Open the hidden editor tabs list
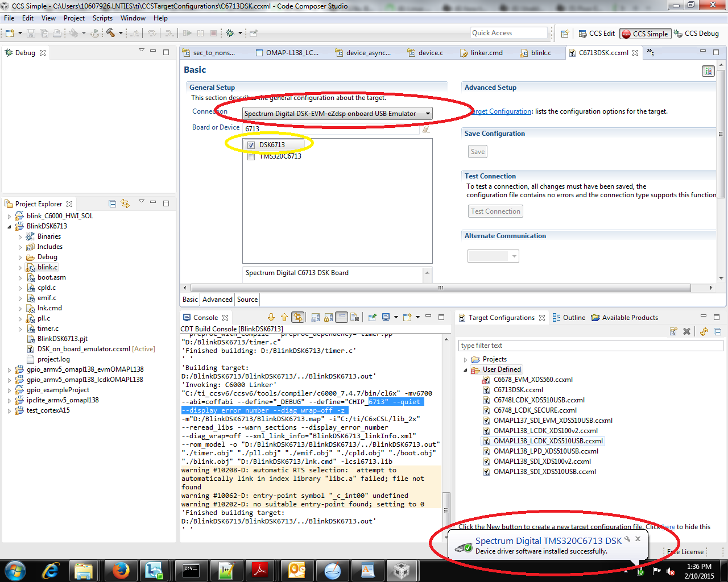Viewport: 728px width, 582px height. click(651, 53)
